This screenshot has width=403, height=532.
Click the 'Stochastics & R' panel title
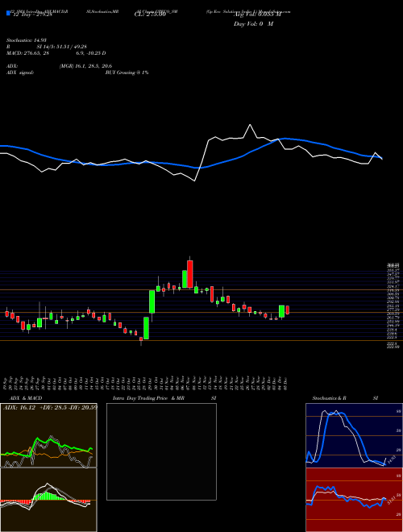click(329, 398)
